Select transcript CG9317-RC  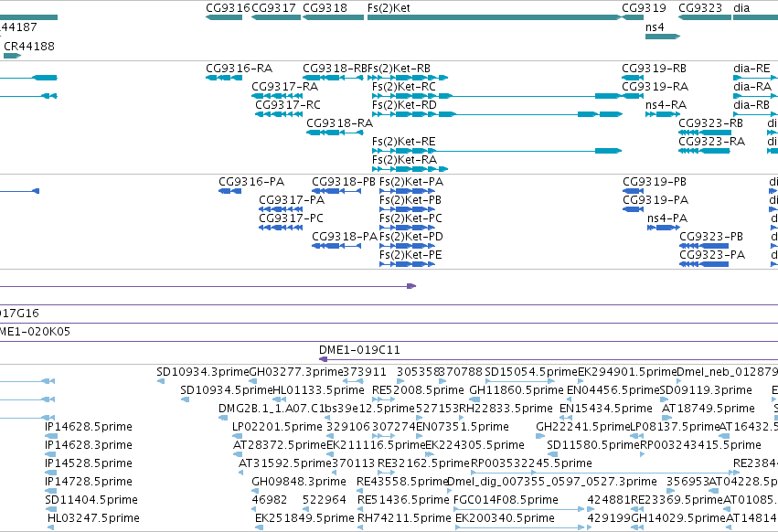[x=288, y=105]
